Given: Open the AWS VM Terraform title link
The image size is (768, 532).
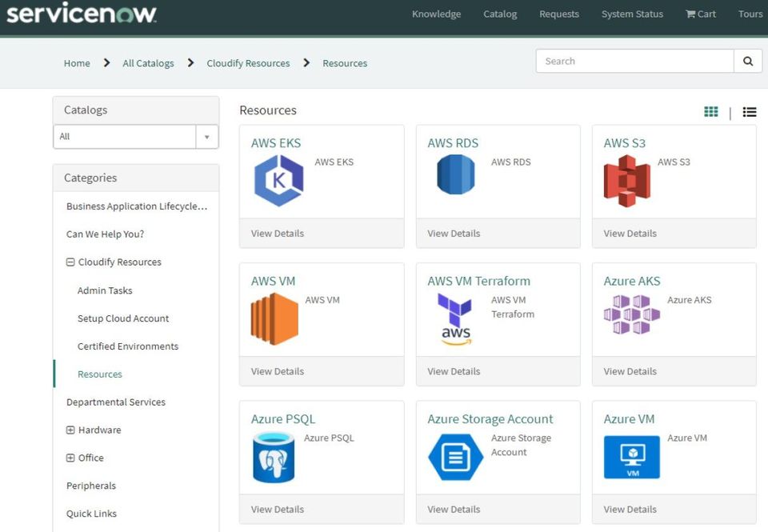Looking at the screenshot, I should tap(479, 282).
